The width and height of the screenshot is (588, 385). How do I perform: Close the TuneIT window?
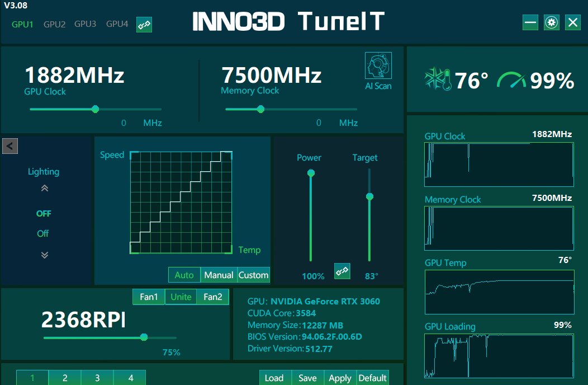click(x=572, y=22)
